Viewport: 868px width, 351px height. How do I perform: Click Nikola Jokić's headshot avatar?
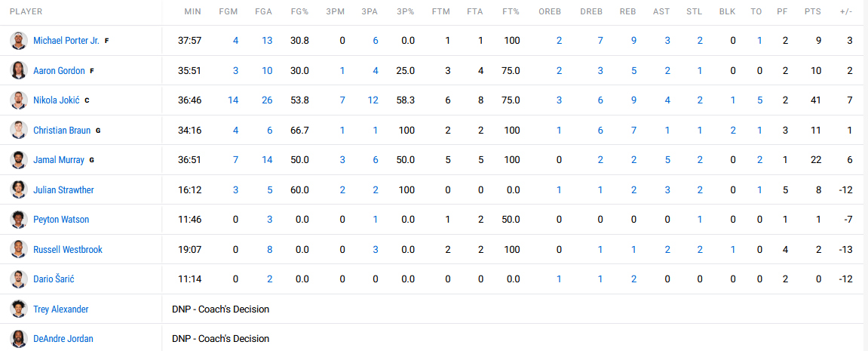19,100
